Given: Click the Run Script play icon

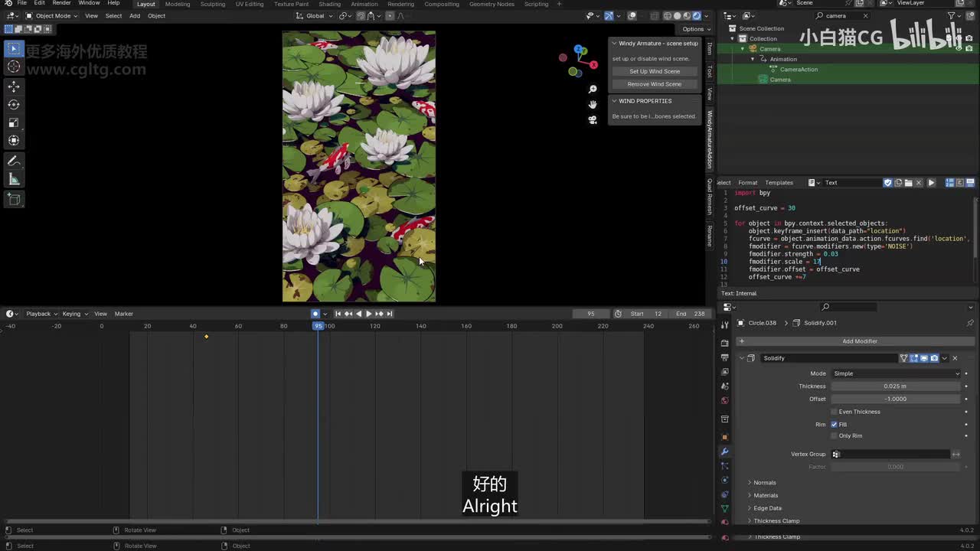Looking at the screenshot, I should (931, 183).
